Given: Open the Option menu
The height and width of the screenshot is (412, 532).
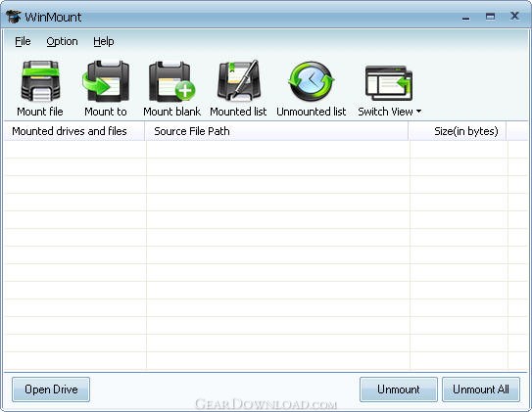Looking at the screenshot, I should point(62,41).
